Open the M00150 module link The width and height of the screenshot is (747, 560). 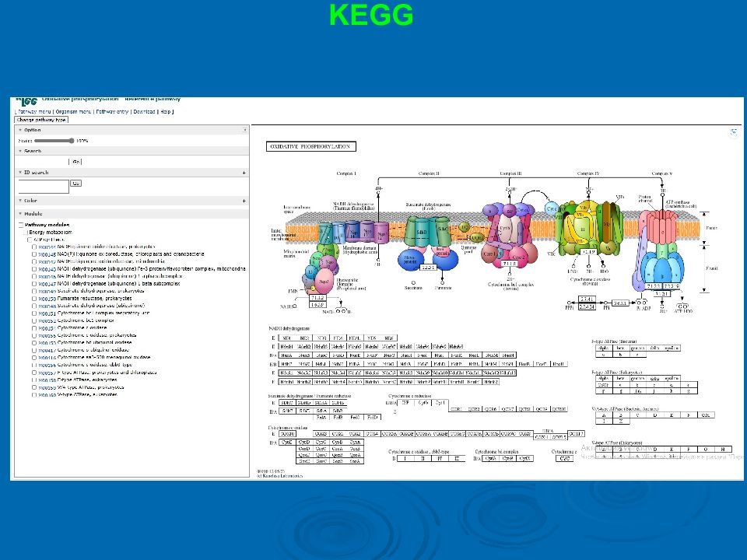[x=47, y=299]
